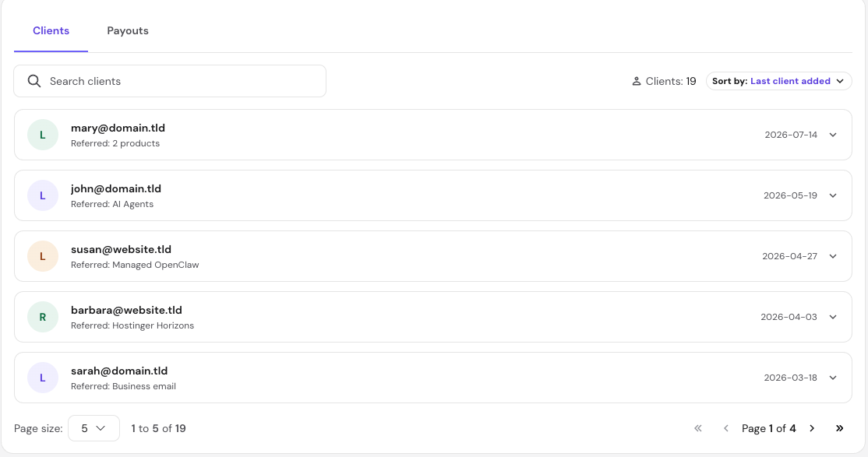Go to the next page arrow

[x=812, y=428]
